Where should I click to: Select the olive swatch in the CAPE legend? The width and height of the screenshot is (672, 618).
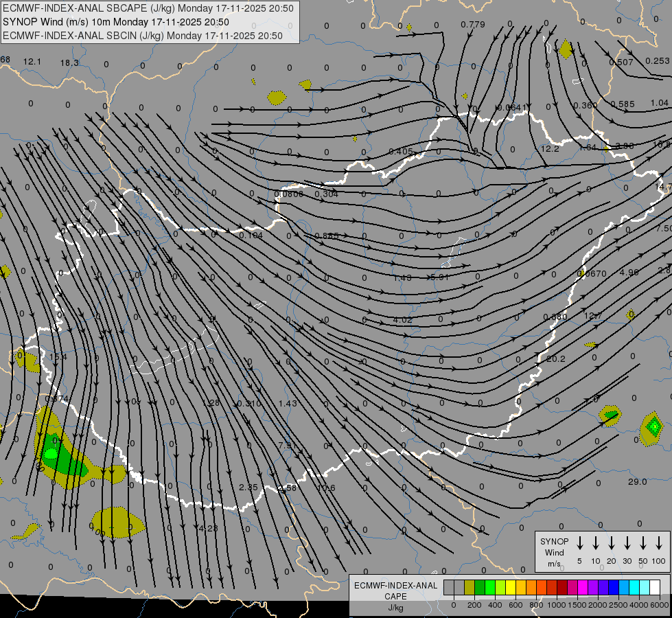[x=470, y=588]
